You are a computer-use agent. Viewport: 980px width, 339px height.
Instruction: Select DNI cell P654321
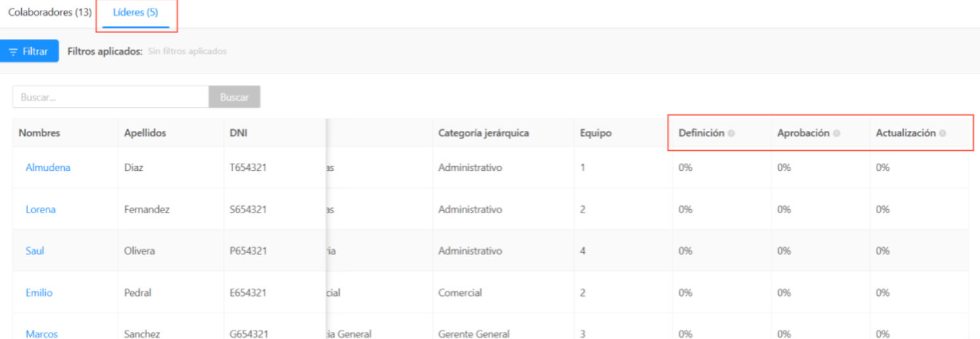pyautogui.click(x=248, y=251)
